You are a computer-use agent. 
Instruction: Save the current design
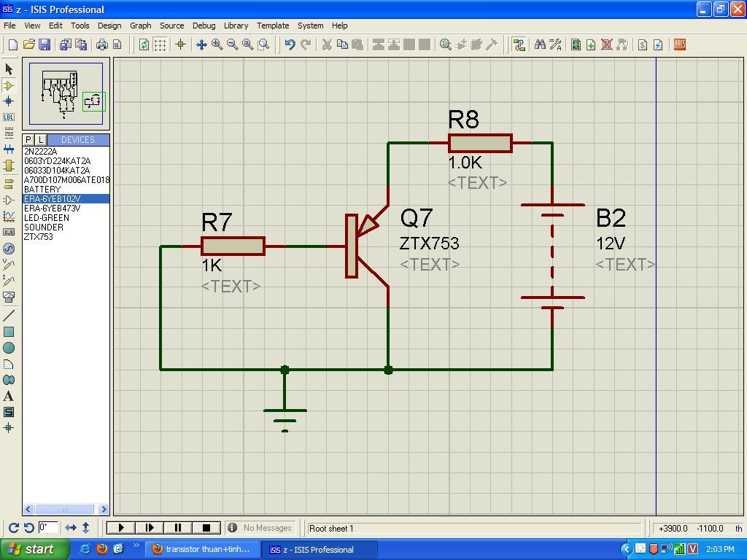[x=44, y=45]
